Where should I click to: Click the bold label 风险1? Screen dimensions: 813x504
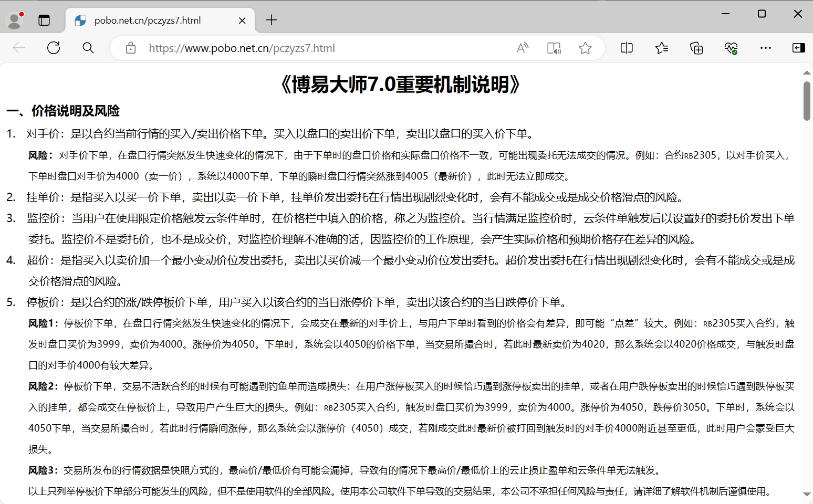(43, 323)
